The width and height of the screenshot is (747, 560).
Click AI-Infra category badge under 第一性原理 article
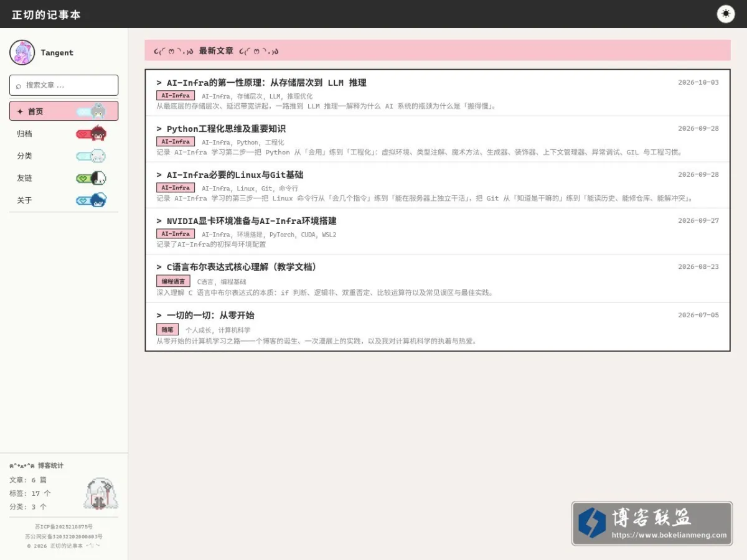pyautogui.click(x=176, y=96)
